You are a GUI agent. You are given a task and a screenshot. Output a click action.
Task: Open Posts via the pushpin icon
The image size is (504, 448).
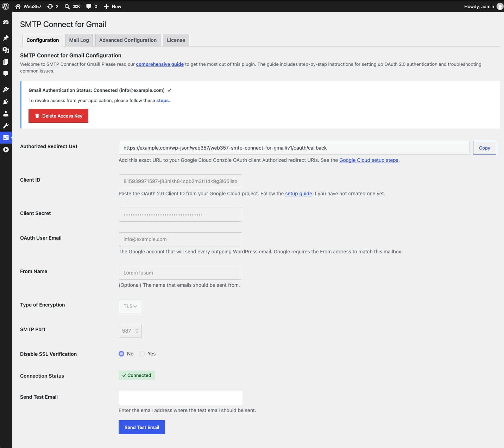pyautogui.click(x=6, y=38)
